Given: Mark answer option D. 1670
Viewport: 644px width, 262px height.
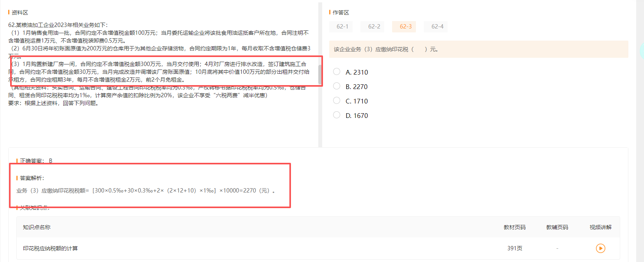Looking at the screenshot, I should 337,115.
